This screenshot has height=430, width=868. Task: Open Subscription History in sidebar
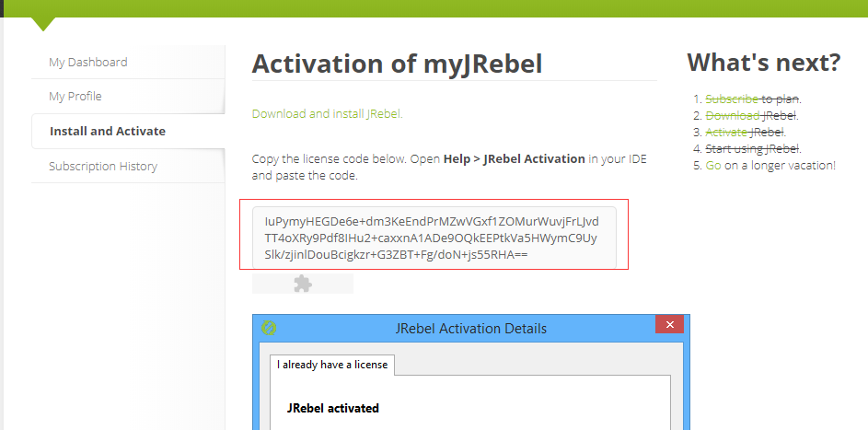point(103,166)
